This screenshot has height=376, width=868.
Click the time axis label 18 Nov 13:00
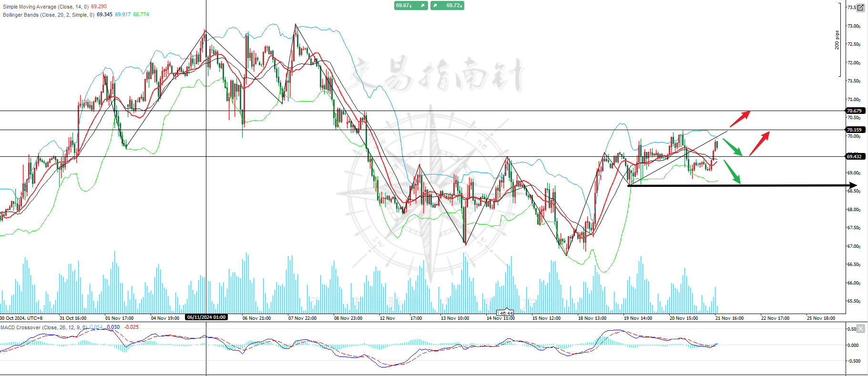tap(592, 318)
